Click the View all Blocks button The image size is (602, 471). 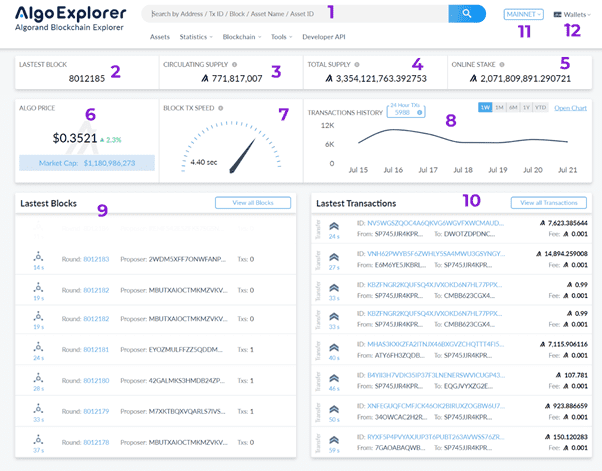click(x=253, y=203)
